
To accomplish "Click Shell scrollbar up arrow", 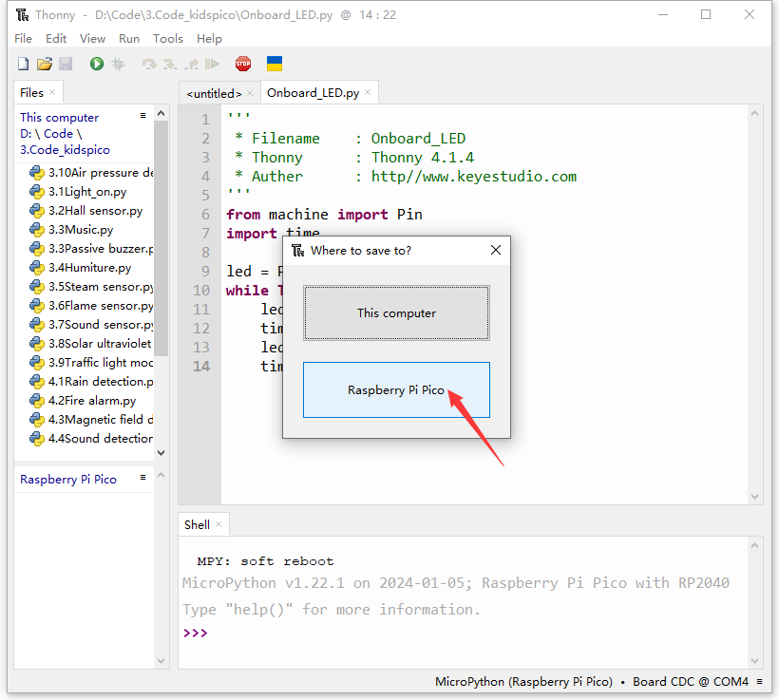I will click(x=755, y=545).
